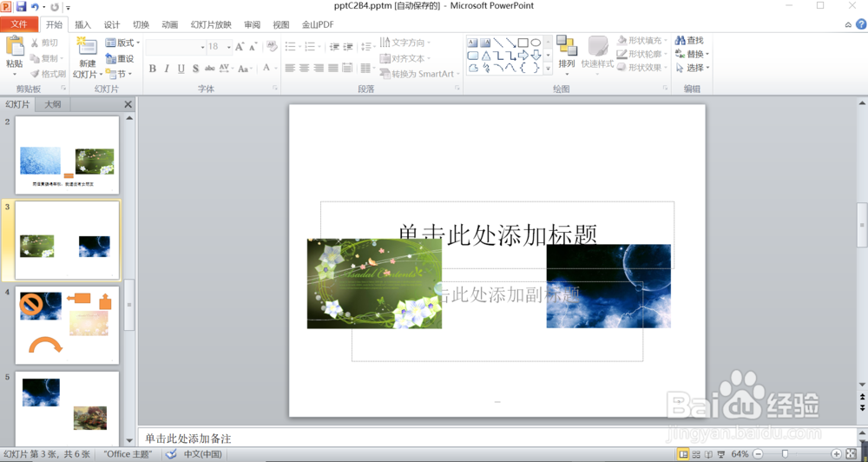
Task: Open the Layout (版式) dropdown
Action: point(122,43)
